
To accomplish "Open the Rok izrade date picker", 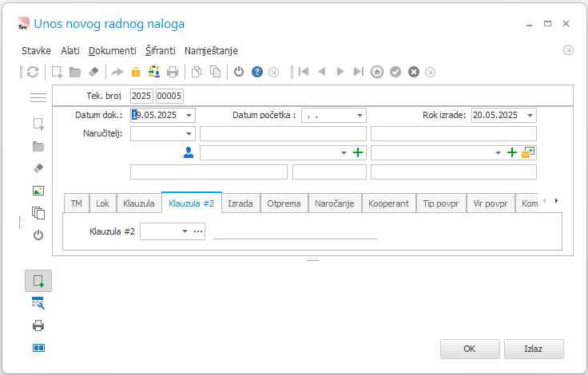I will (530, 116).
